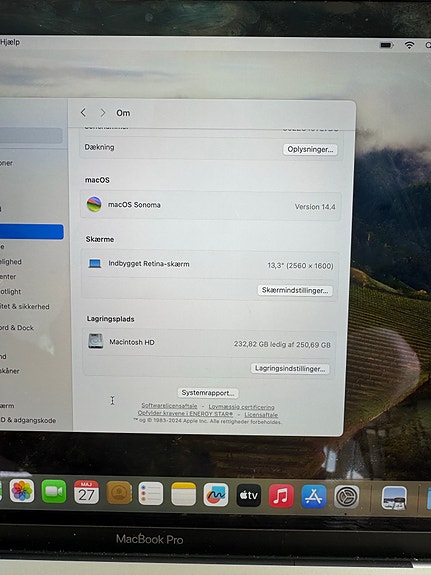
Task: Open Lagringsindstillinger… storage settings
Action: (x=290, y=369)
